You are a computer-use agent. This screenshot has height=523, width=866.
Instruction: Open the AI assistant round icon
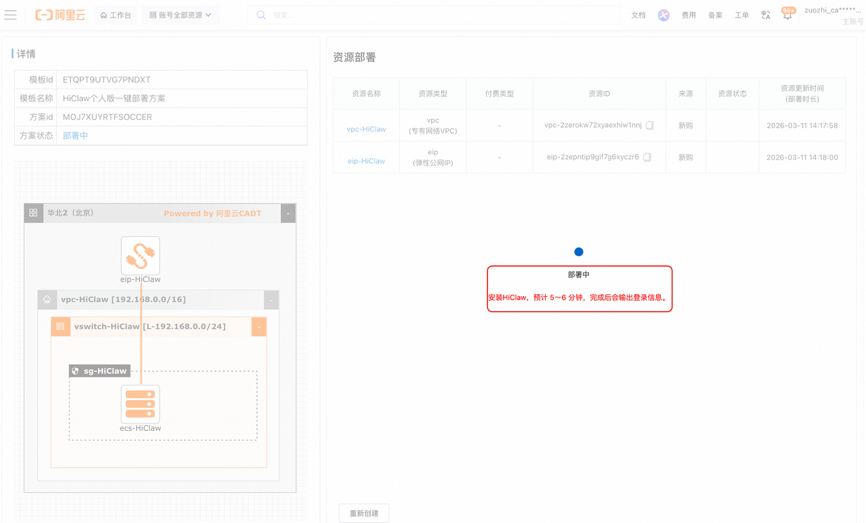coord(663,15)
